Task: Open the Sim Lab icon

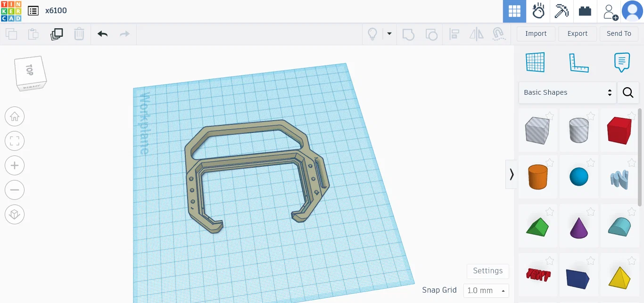Action: point(538,11)
